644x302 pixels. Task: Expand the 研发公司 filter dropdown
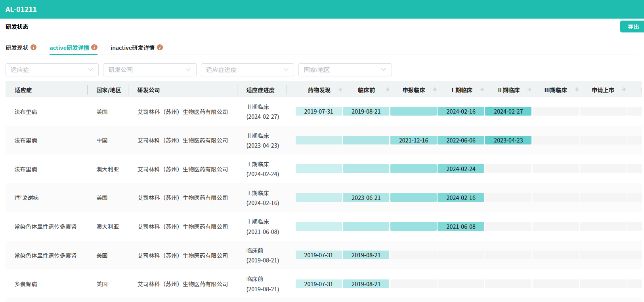click(149, 70)
